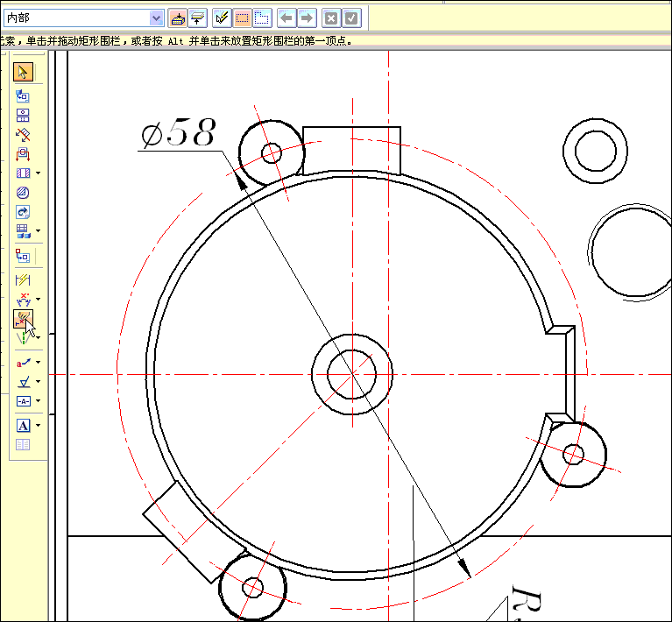Click the rectangular tab at top of ring
Screen dimensions: 672x622
[352, 151]
